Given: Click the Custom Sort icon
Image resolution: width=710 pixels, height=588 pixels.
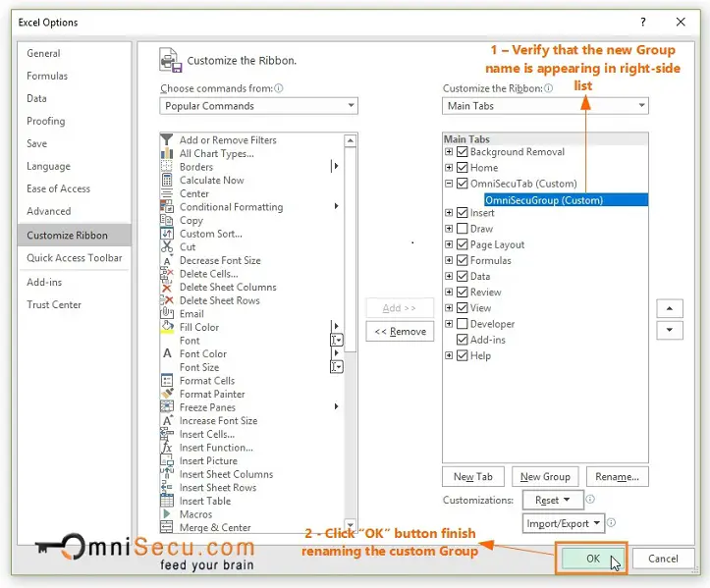Looking at the screenshot, I should (167, 234).
